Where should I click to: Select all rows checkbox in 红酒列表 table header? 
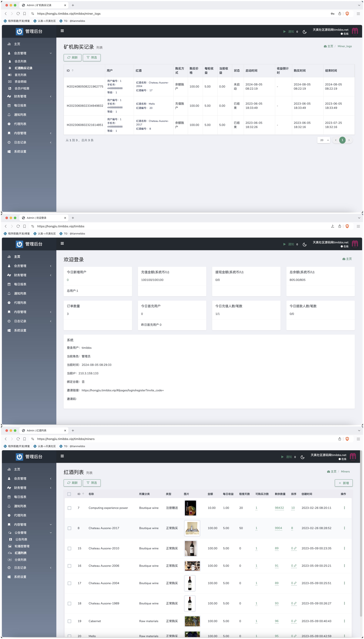(69, 494)
